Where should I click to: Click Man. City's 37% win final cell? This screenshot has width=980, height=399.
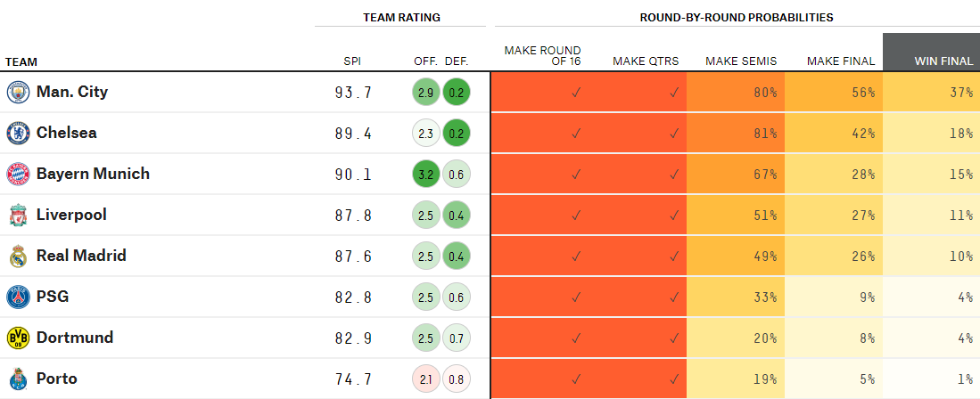[x=931, y=92]
